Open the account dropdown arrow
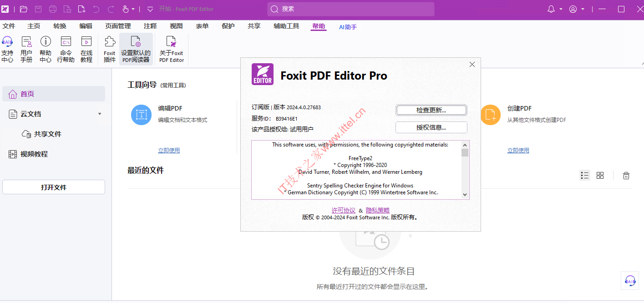The height and width of the screenshot is (303, 644). tap(583, 9)
